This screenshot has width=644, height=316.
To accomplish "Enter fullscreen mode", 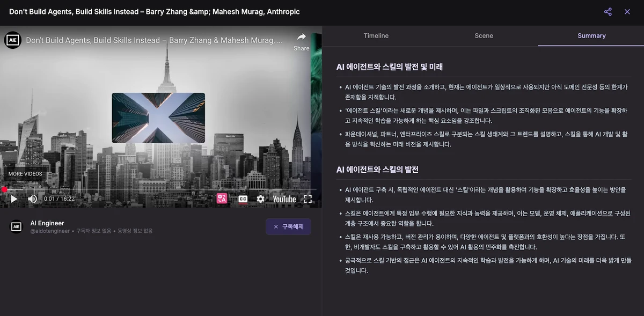I will pos(308,199).
